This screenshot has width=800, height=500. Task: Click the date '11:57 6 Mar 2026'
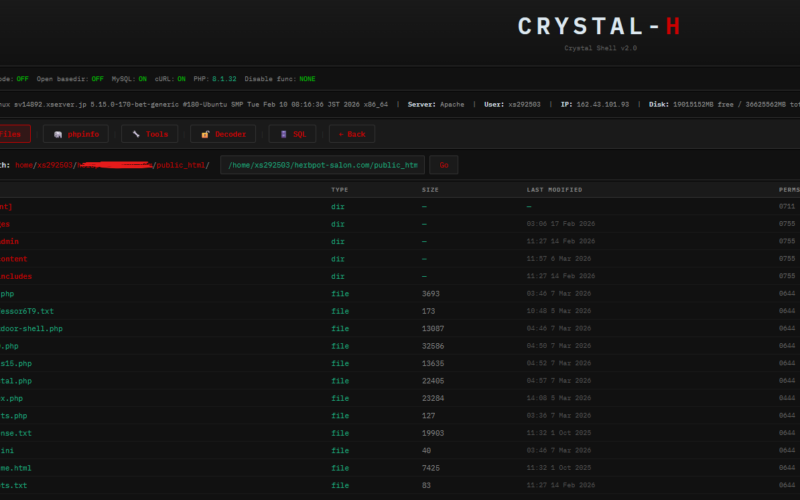(559, 259)
